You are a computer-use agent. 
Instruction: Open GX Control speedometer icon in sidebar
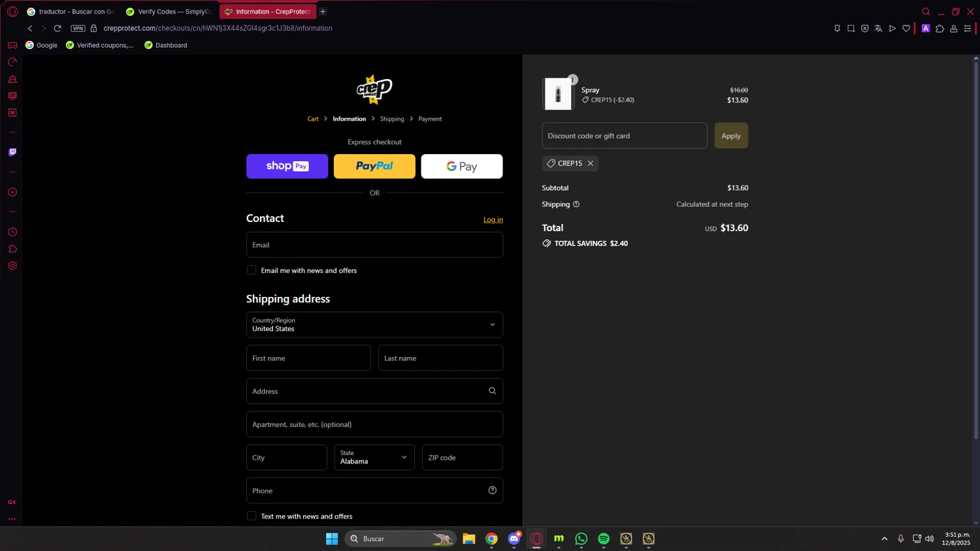click(12, 63)
